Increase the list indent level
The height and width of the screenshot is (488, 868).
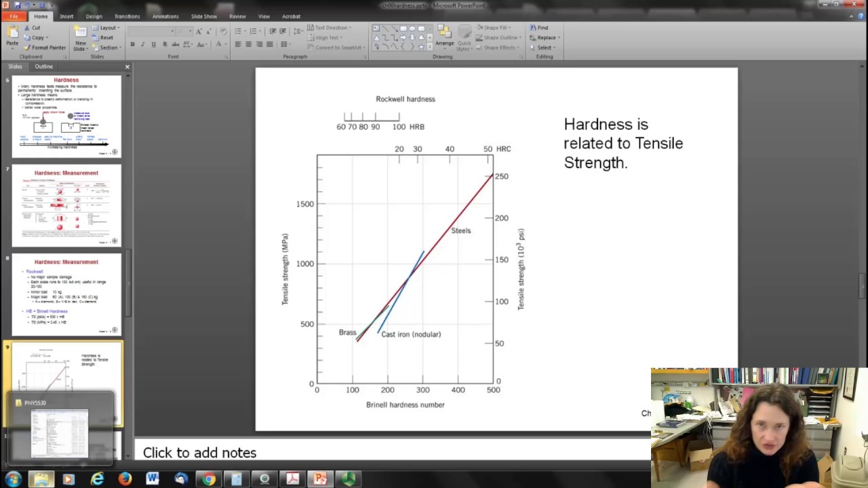pos(283,31)
